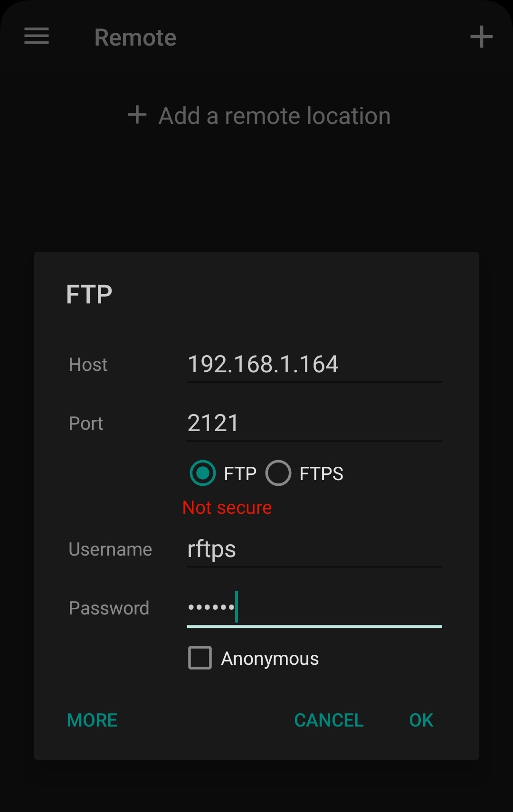This screenshot has width=513, height=812.
Task: Click the Host label
Action: point(88,364)
